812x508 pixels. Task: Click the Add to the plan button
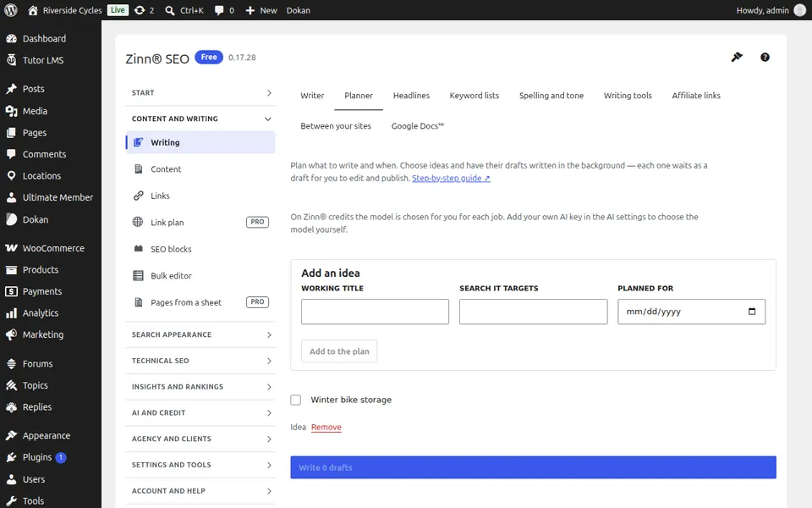(x=339, y=351)
